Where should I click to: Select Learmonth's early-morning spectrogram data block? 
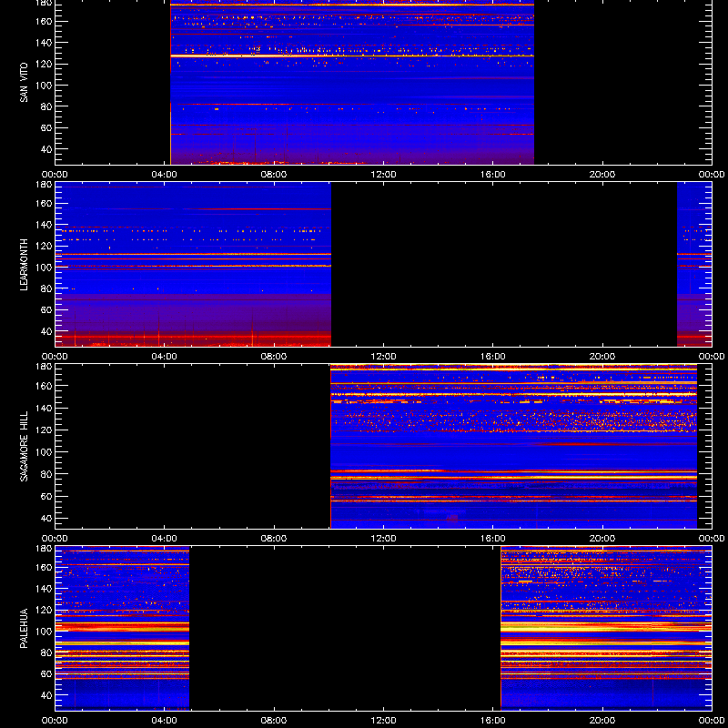[193, 265]
